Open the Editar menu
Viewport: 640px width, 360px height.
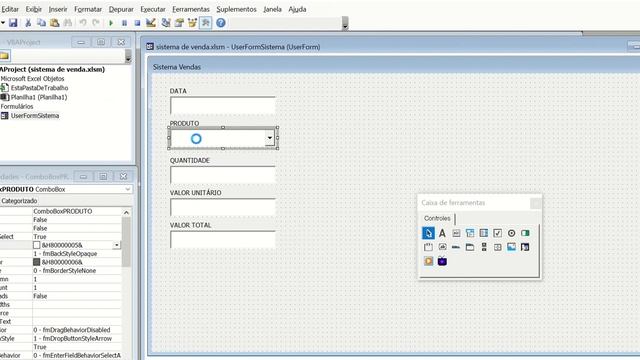[x=10, y=9]
